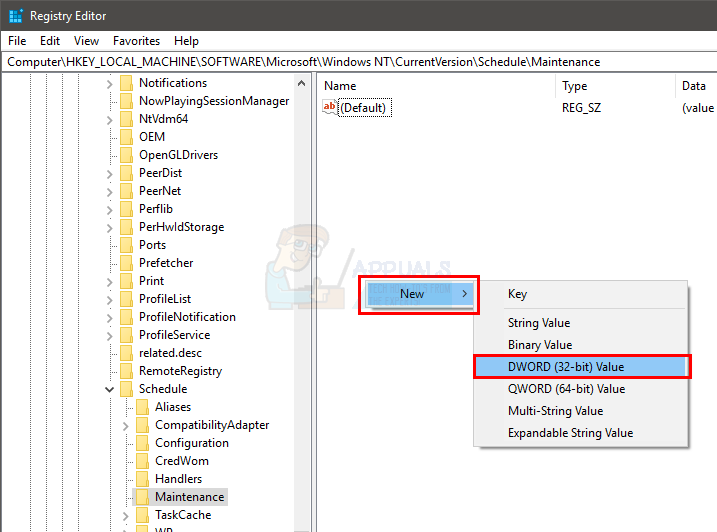Click the ProfileList folder icon
This screenshot has height=532, width=717.
point(127,299)
